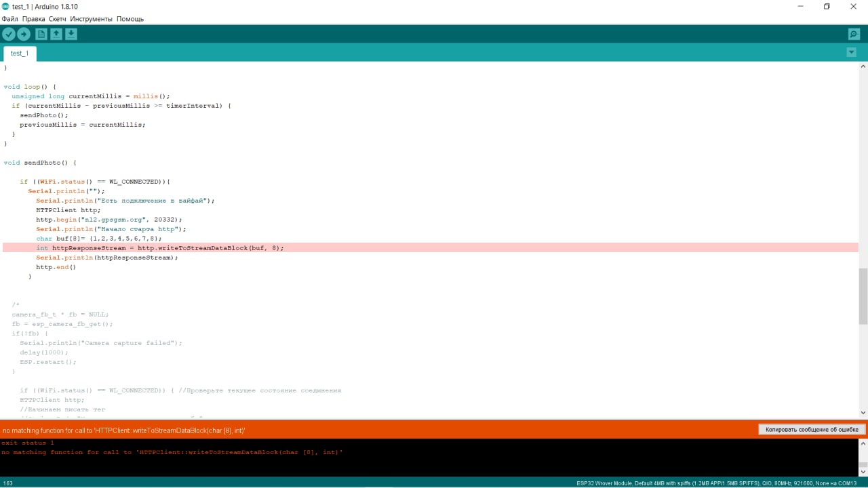Screen dimensions: 868x488
Task: Open the Файл menu
Action: (10, 19)
